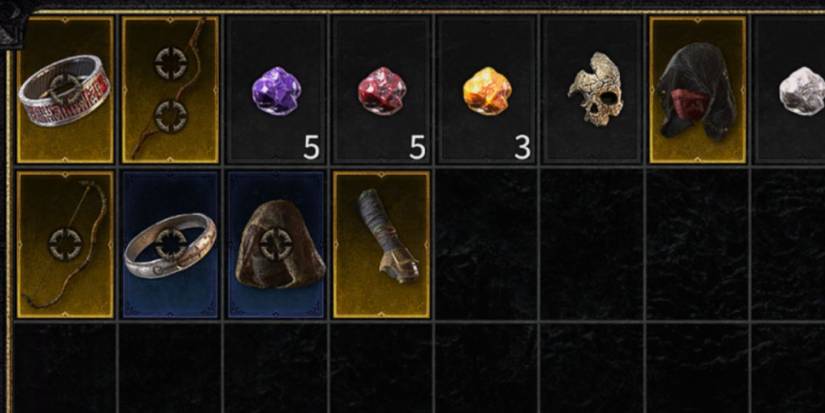Image resolution: width=825 pixels, height=413 pixels.
Task: Click the empty socket on the silver ring
Action: pos(170,244)
